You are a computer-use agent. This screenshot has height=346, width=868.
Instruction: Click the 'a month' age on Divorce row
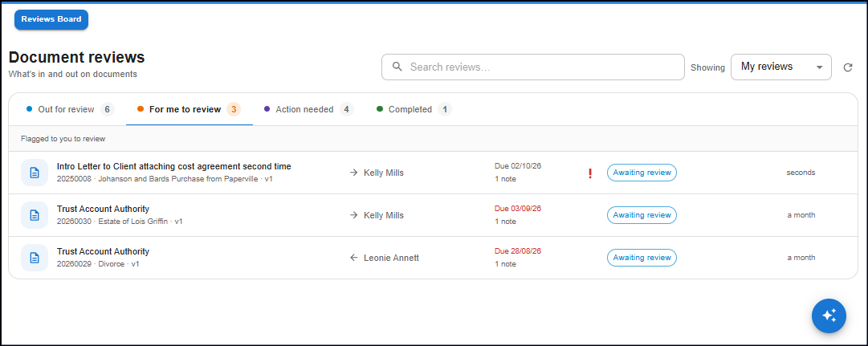tap(801, 258)
